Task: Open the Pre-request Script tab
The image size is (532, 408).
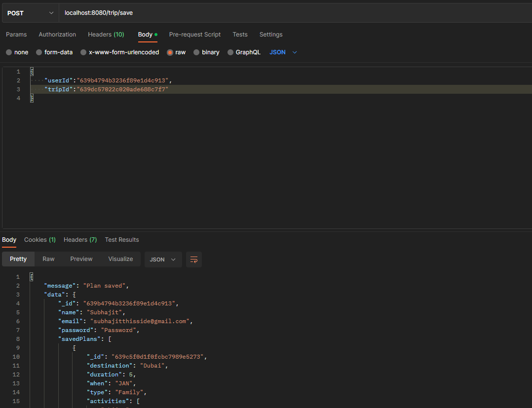Action: click(x=195, y=35)
